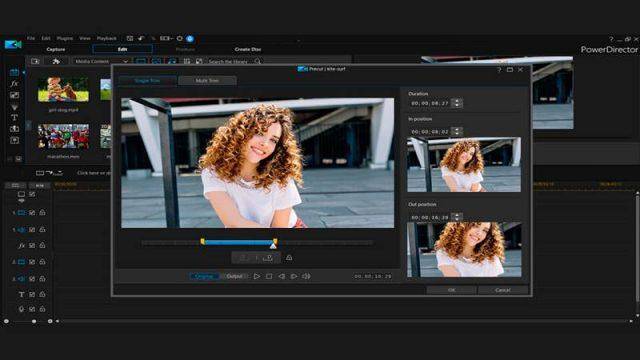Open the Title Room T icon
The height and width of the screenshot is (360, 640).
click(x=14, y=118)
